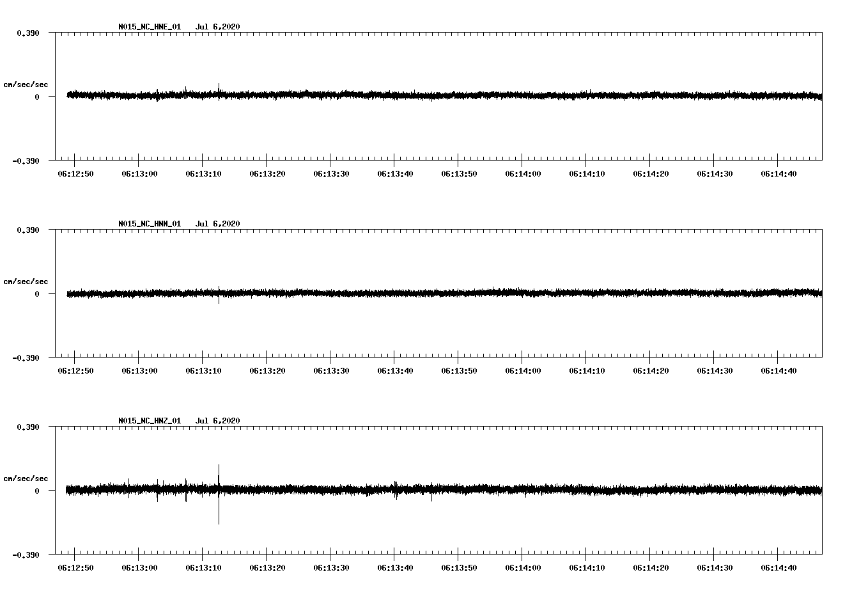
Task: Click the cm/sec/sec unit label on HNE plot
Action: [x=26, y=85]
